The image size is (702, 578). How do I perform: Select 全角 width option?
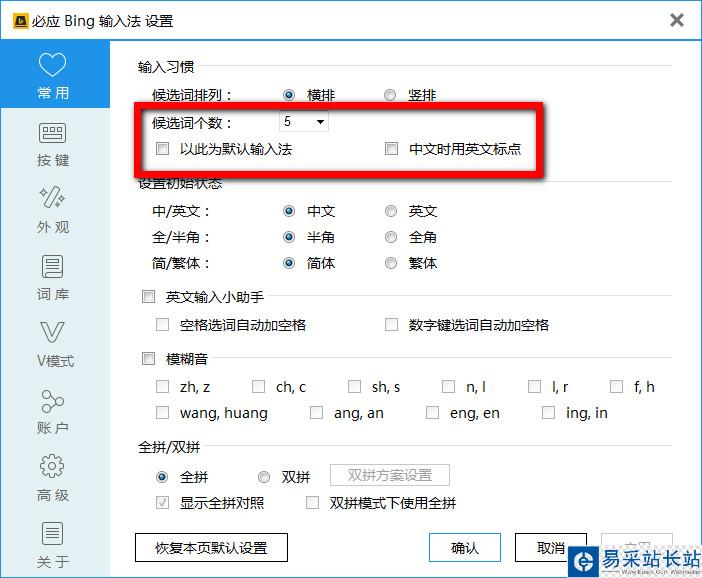391,237
